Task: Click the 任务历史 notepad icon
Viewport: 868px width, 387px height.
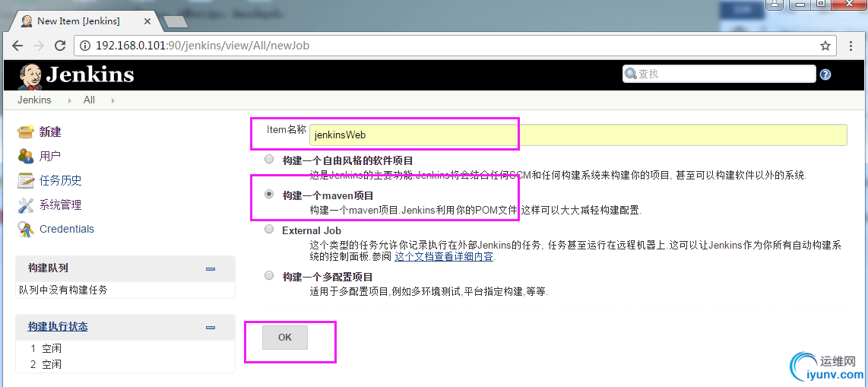Action: (26, 180)
